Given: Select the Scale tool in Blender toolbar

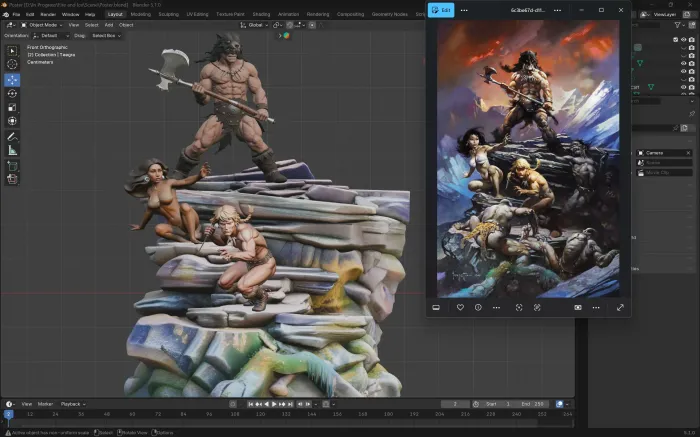Looking at the screenshot, I should point(12,107).
